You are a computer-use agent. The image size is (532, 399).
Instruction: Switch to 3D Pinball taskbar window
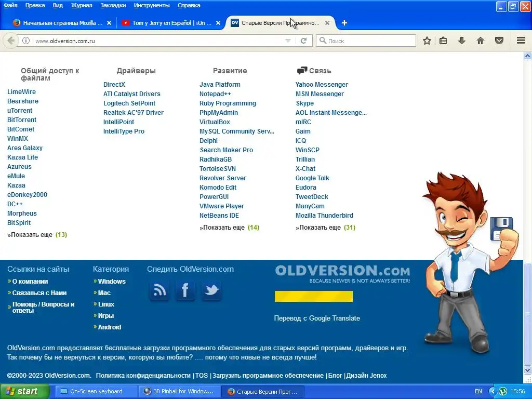coord(179,391)
